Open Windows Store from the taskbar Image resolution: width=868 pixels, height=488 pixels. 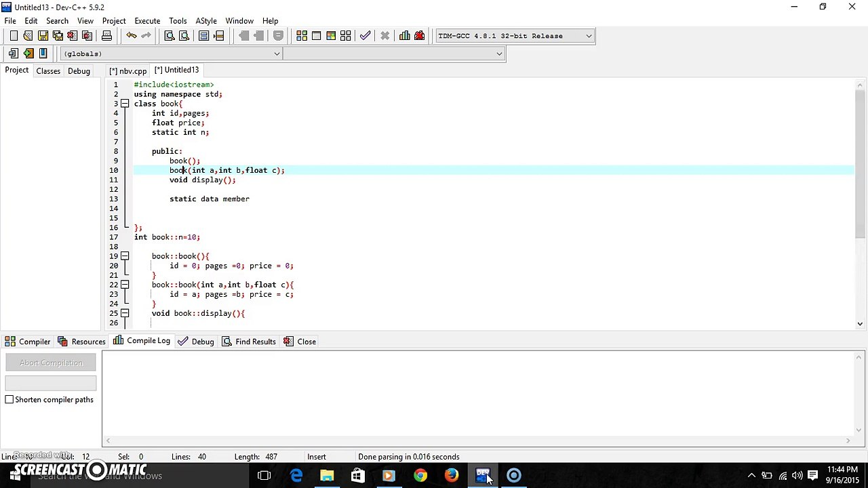(357, 475)
